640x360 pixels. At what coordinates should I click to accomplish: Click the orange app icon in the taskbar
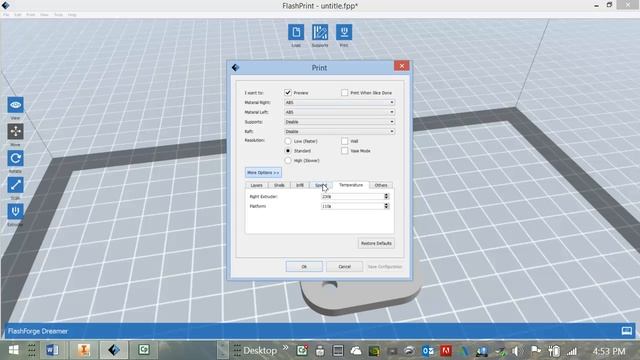click(x=83, y=350)
